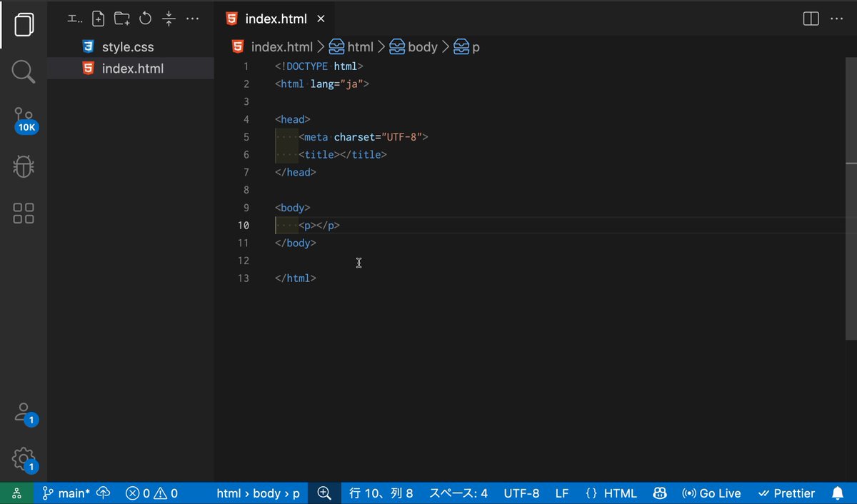Open Source Control with 10K badge
This screenshot has width=857, height=504.
point(24,119)
